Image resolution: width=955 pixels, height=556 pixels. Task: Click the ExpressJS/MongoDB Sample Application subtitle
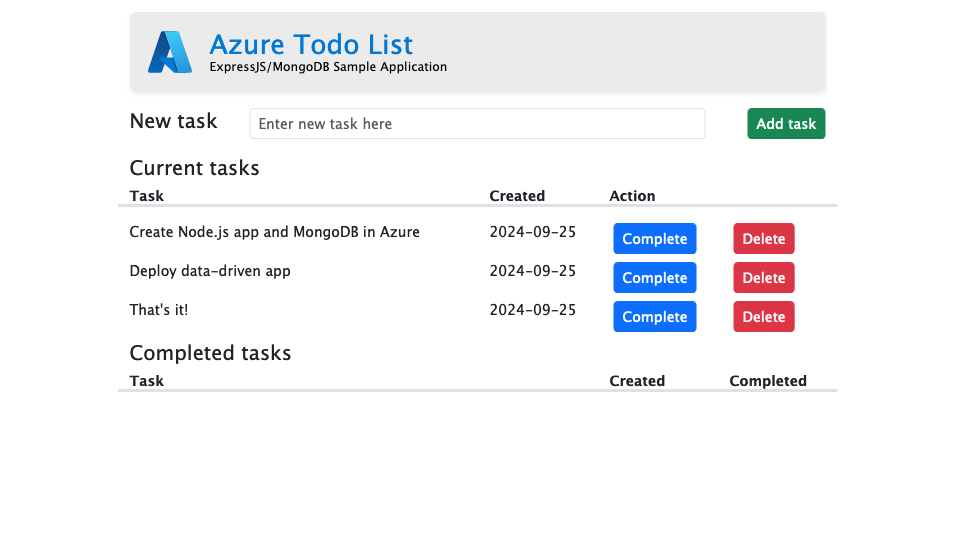point(328,67)
